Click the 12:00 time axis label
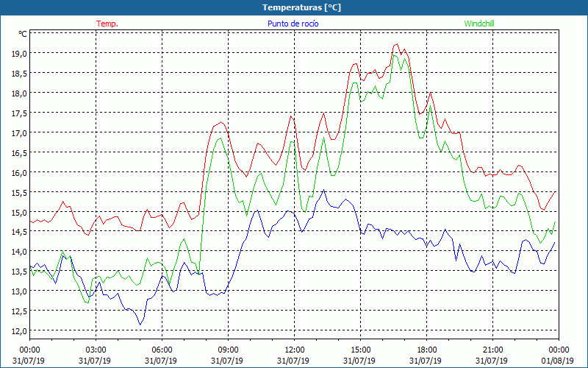Screen dimensions: 588x368 [x=295, y=350]
